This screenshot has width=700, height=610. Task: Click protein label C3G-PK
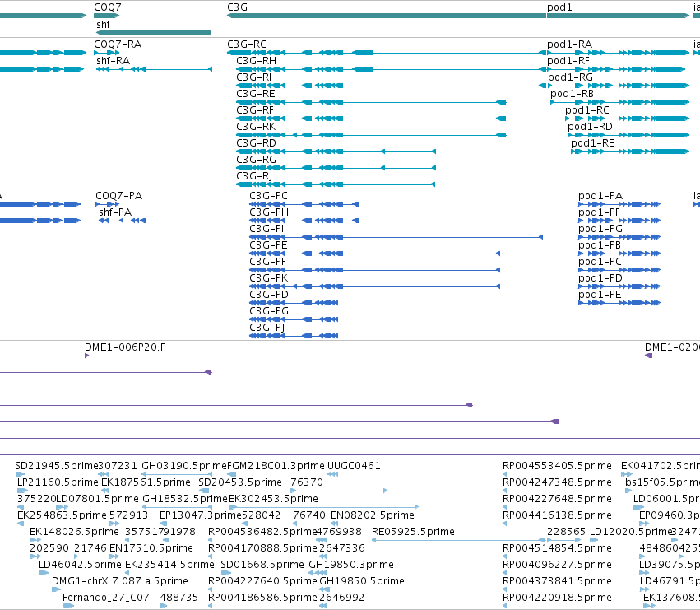point(269,278)
